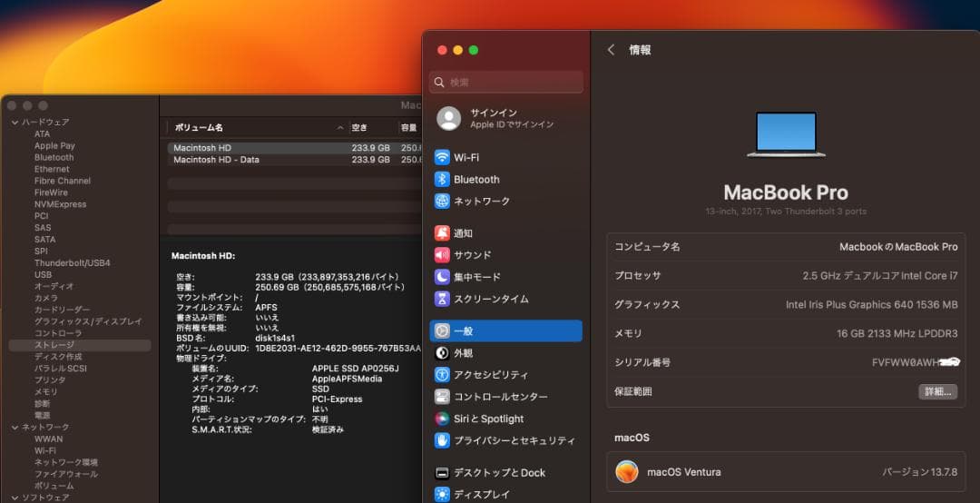
Task: Select the 通知 bell icon
Action: (442, 233)
